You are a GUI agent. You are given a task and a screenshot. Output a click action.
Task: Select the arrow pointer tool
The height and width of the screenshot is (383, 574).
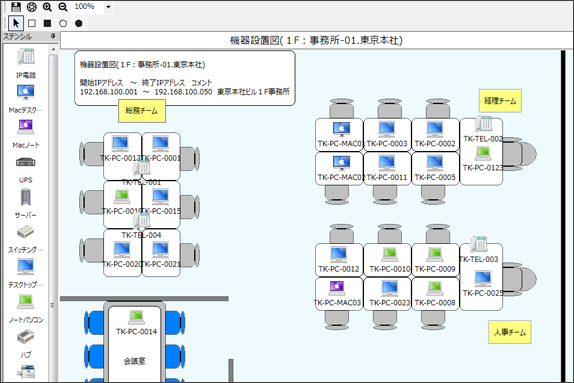click(16, 23)
